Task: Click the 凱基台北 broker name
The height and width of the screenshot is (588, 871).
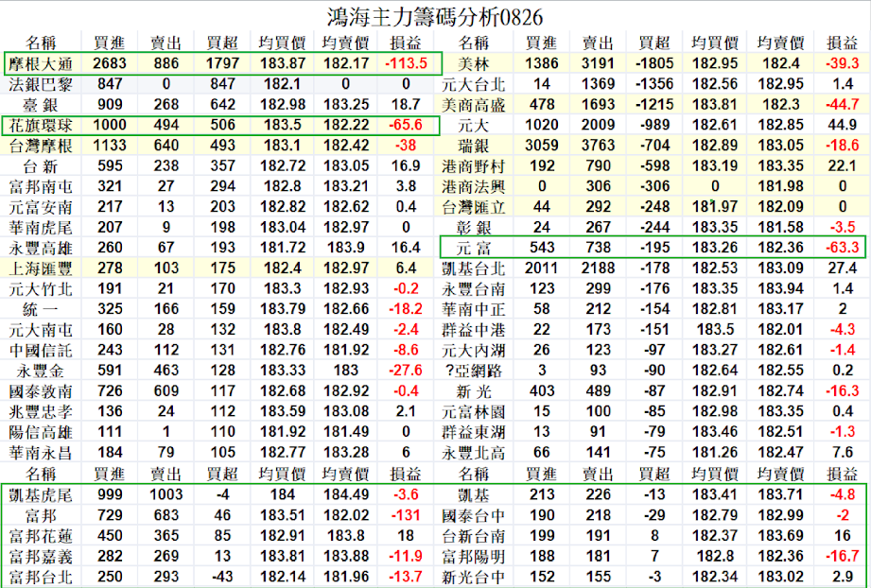Action: click(473, 268)
